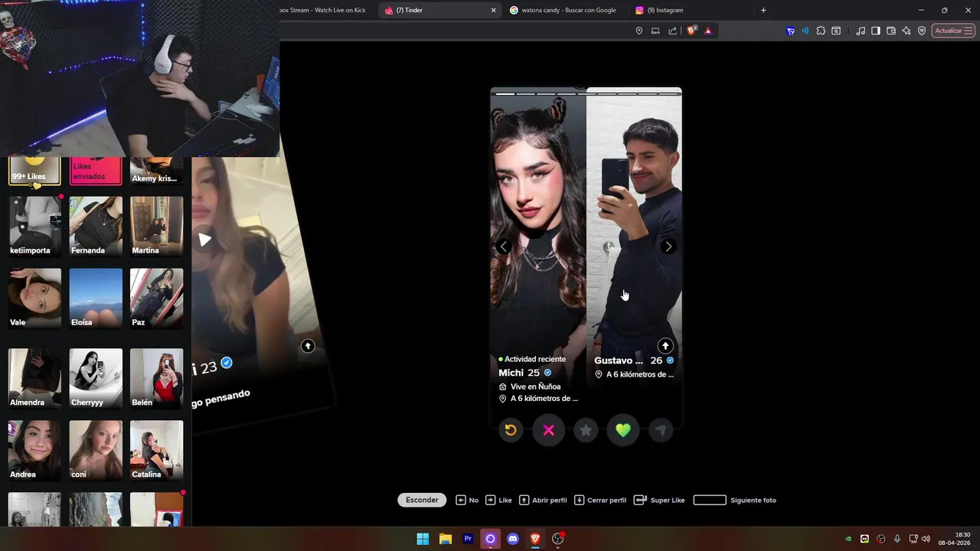Image resolution: width=980 pixels, height=551 pixels.
Task: Click Gustavo's blue verified badge
Action: [x=670, y=360]
